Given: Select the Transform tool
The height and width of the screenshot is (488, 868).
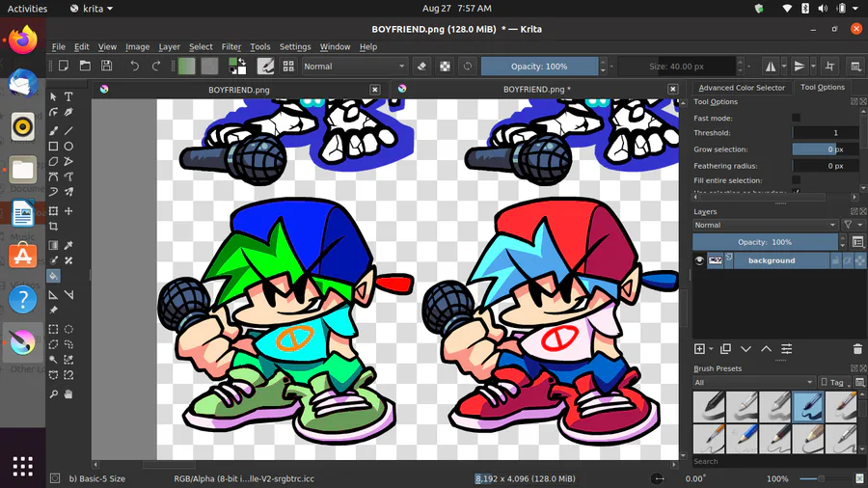Looking at the screenshot, I should [x=53, y=211].
